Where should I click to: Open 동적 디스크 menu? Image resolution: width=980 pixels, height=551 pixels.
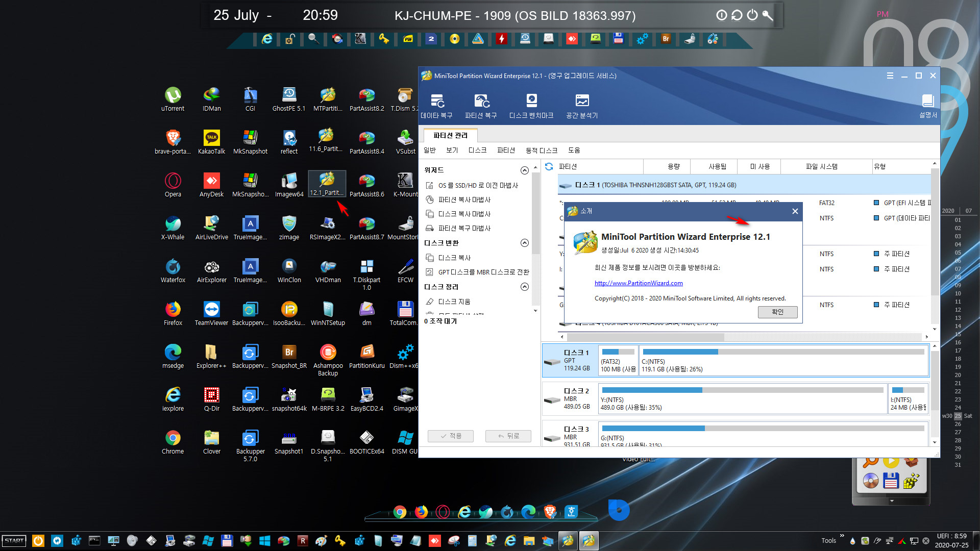coord(542,150)
